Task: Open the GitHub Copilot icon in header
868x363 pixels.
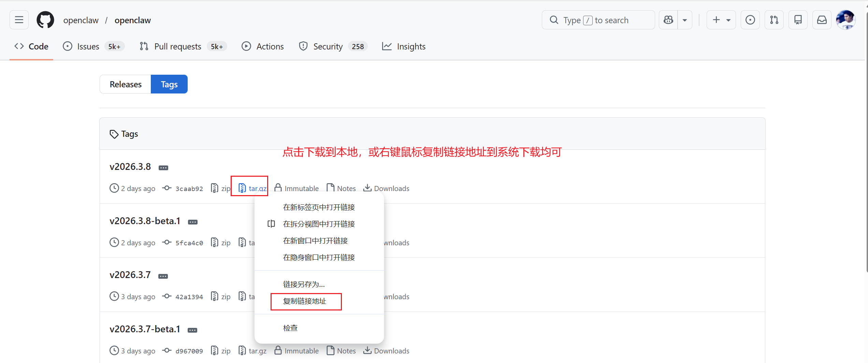Action: click(668, 19)
